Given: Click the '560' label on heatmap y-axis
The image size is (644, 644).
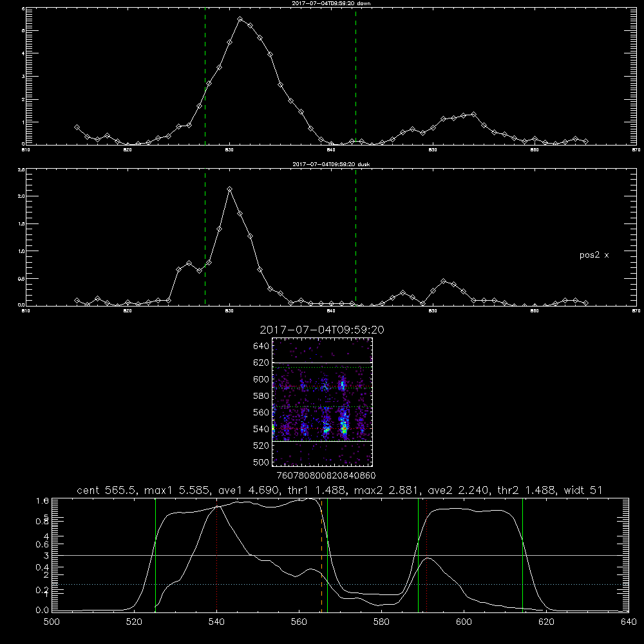Looking at the screenshot, I should tap(261, 412).
